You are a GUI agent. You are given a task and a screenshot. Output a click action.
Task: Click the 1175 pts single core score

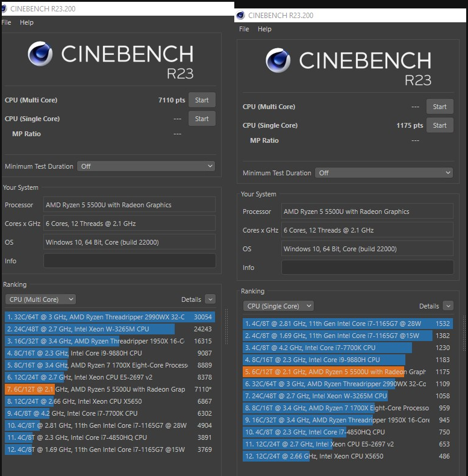[x=410, y=125]
